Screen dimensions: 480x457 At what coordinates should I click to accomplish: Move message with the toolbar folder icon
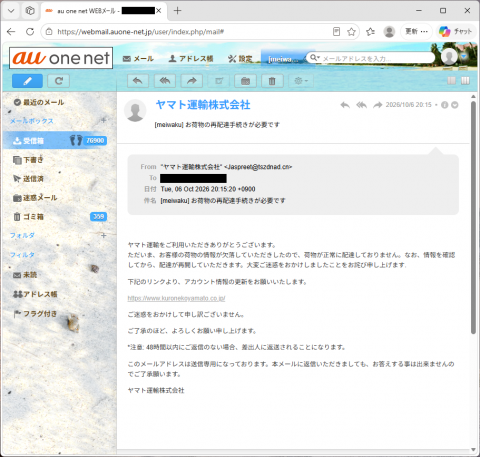[245, 81]
